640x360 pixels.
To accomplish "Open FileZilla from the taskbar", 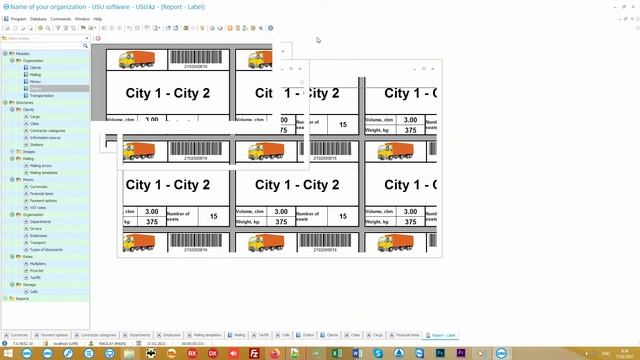I will point(254,353).
